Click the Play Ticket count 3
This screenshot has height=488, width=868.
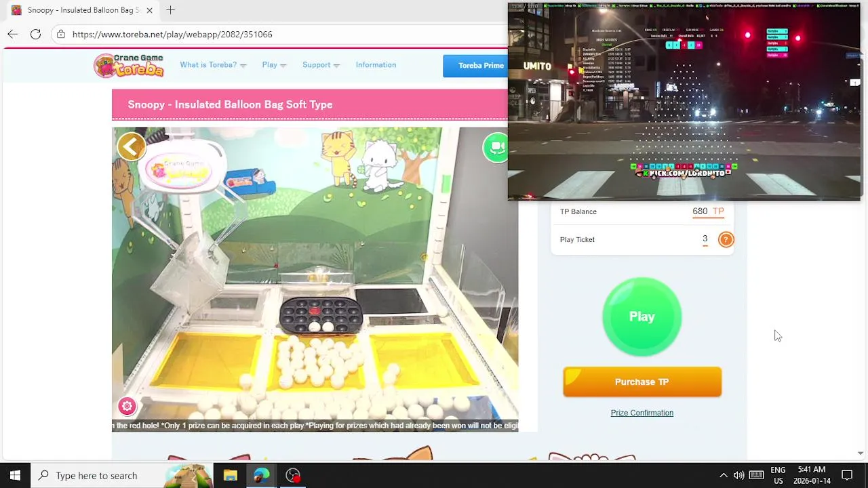[705, 239]
